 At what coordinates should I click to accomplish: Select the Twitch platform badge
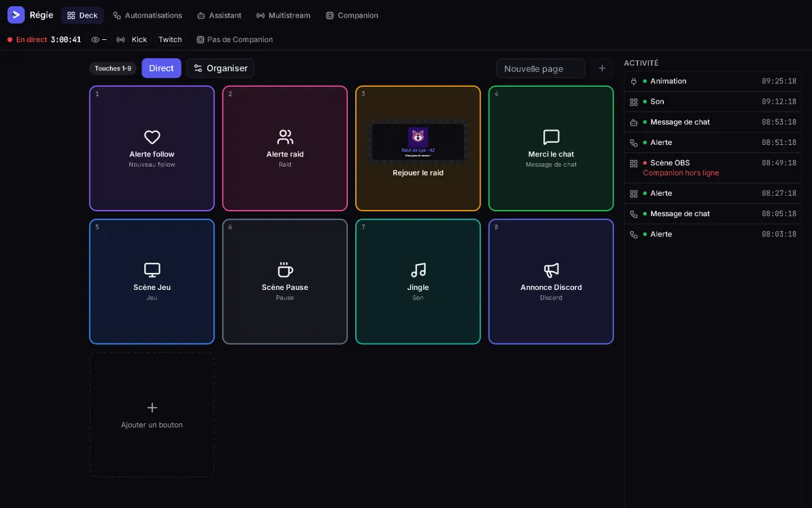tap(171, 40)
